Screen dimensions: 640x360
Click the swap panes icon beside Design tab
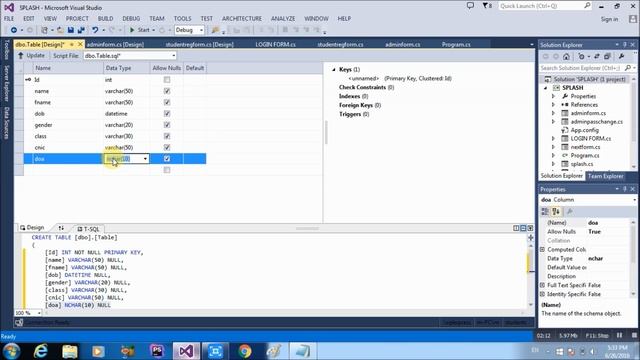(61, 228)
